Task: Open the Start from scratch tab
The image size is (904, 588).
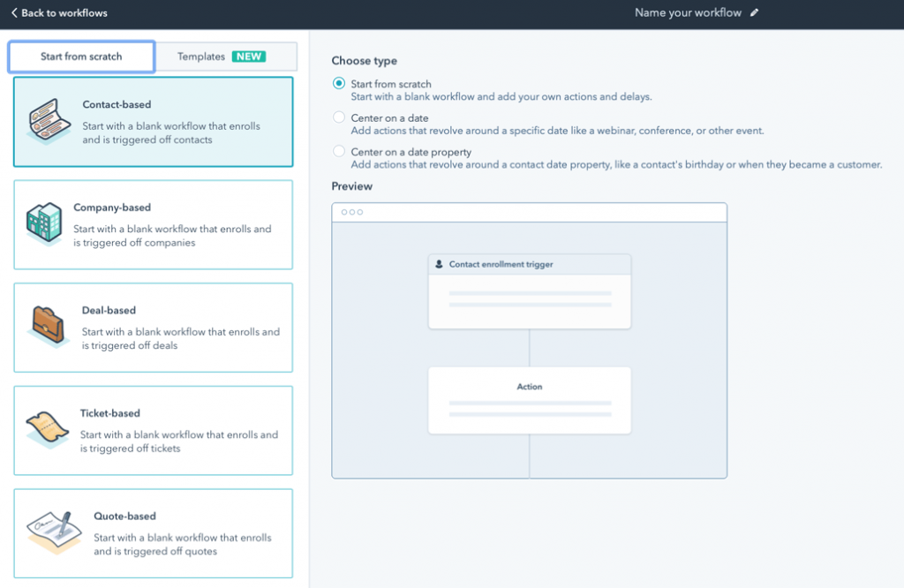Action: pyautogui.click(x=80, y=56)
